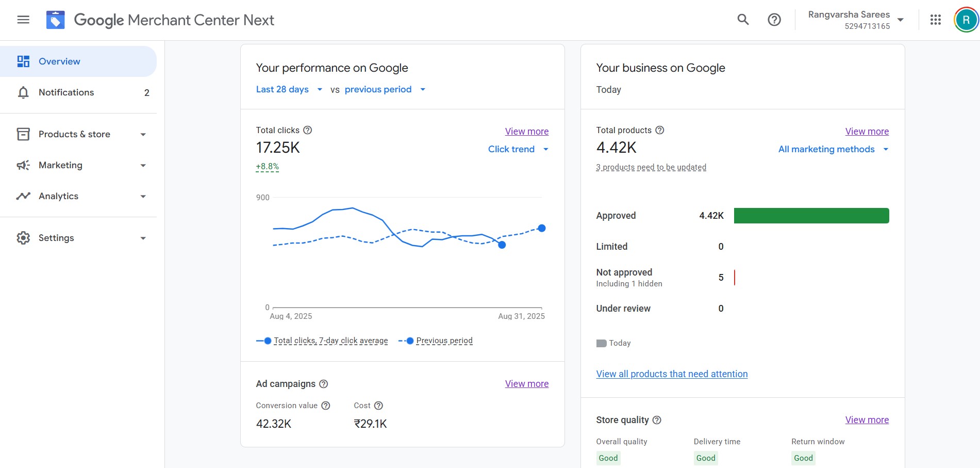Open the hamburger main menu
The image size is (980, 468).
(23, 20)
